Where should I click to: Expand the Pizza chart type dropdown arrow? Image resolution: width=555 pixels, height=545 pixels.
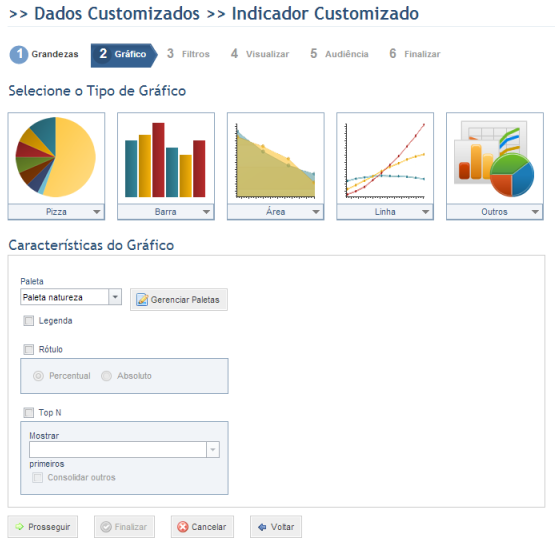[97, 212]
